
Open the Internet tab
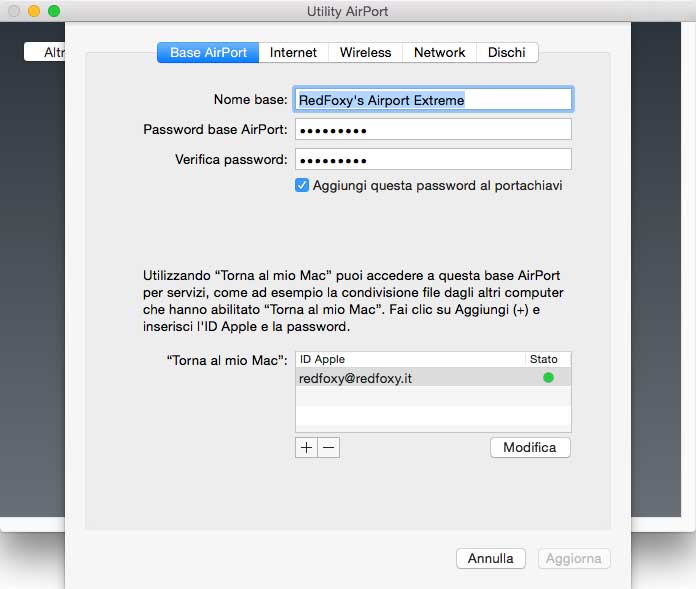pos(293,52)
